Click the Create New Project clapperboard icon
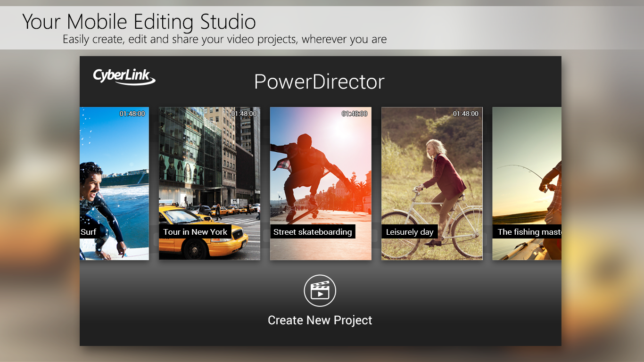The image size is (644, 362). 320,290
